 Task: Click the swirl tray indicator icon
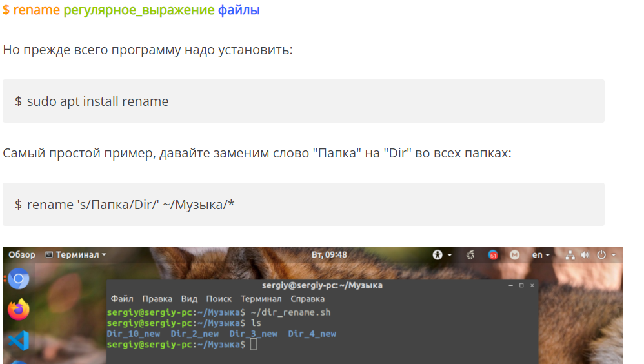[470, 255]
